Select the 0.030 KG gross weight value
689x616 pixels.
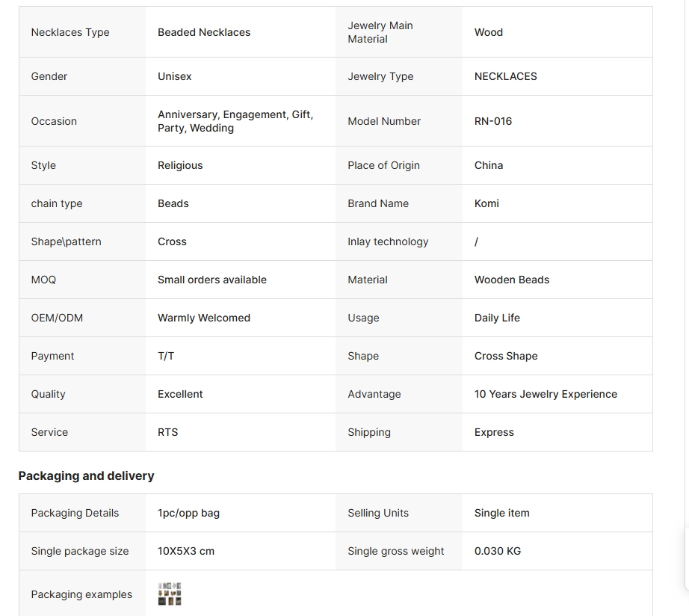point(498,551)
